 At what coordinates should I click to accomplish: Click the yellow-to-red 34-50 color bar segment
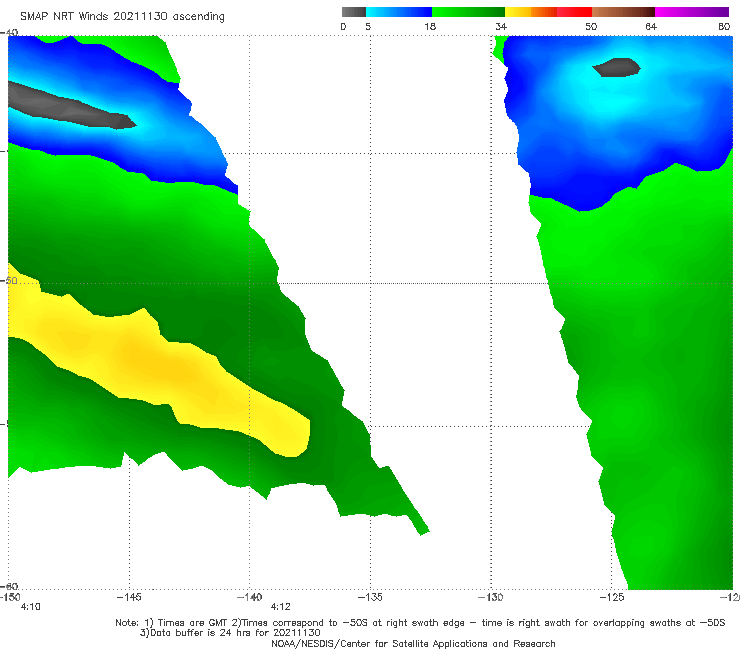(548, 12)
